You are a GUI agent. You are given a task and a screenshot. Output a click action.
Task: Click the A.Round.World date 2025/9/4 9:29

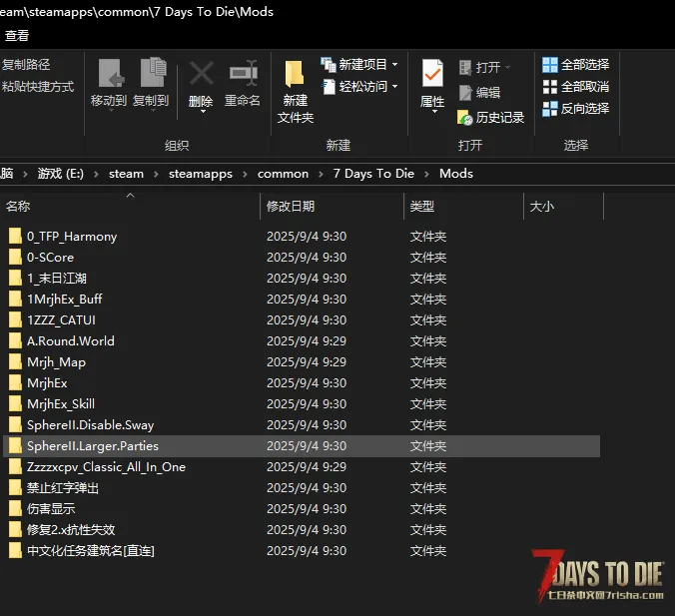tap(307, 340)
